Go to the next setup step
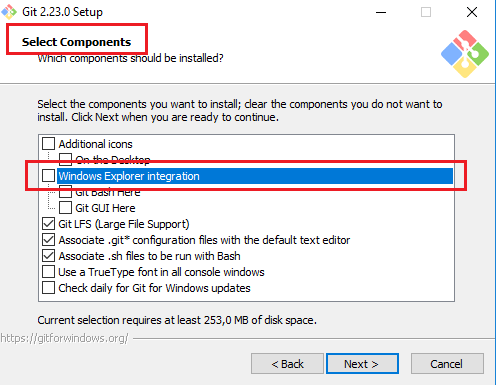Viewport: 496px width, 385px height. (x=362, y=364)
